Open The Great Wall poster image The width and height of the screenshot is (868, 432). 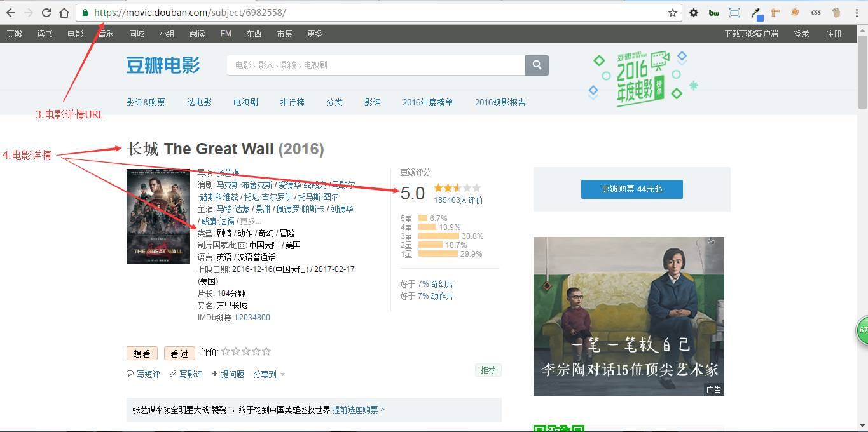tap(158, 217)
